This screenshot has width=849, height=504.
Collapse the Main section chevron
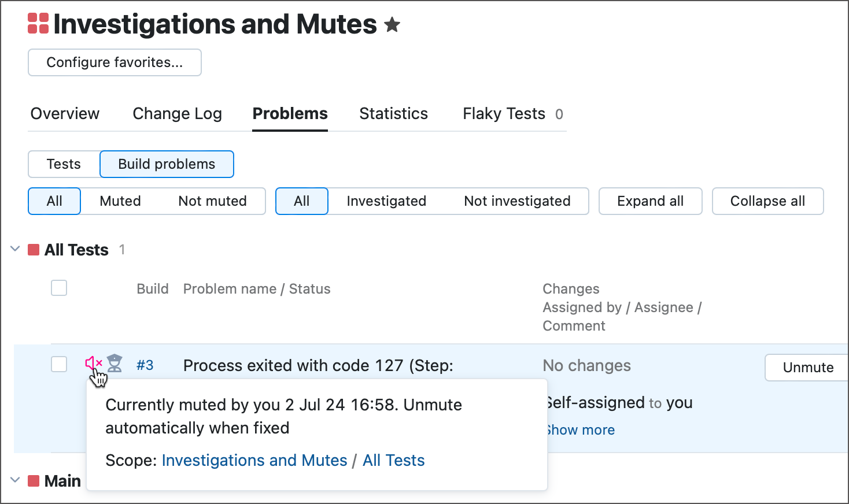15,480
